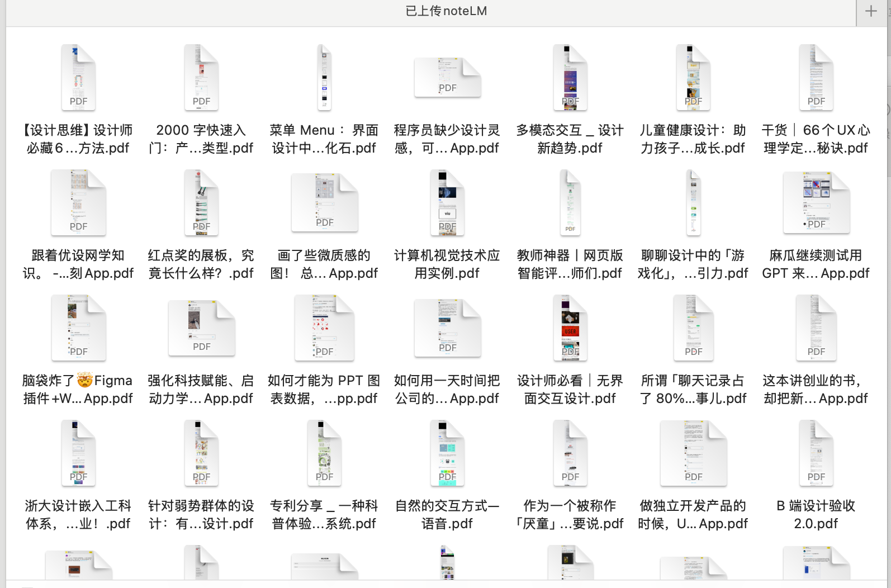Select 如何用一天时间把公司的 PDF icon
This screenshot has height=588, width=891.
tap(447, 328)
